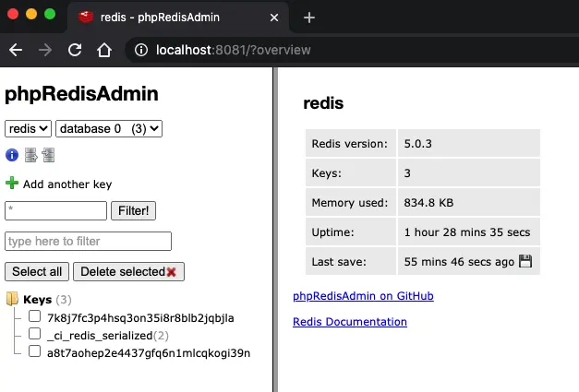Click the vertical frame divider bar

click(275, 230)
